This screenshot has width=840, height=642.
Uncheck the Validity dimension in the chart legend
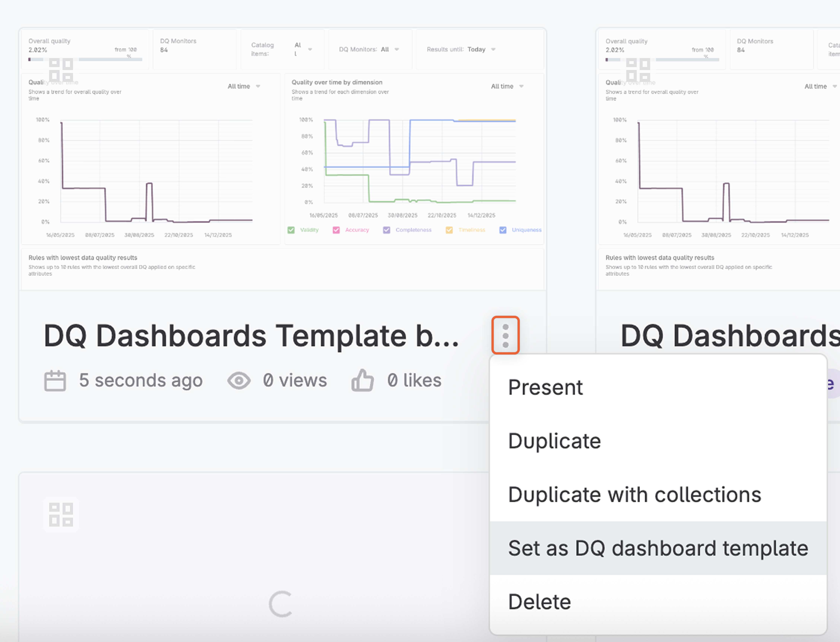[x=291, y=230]
